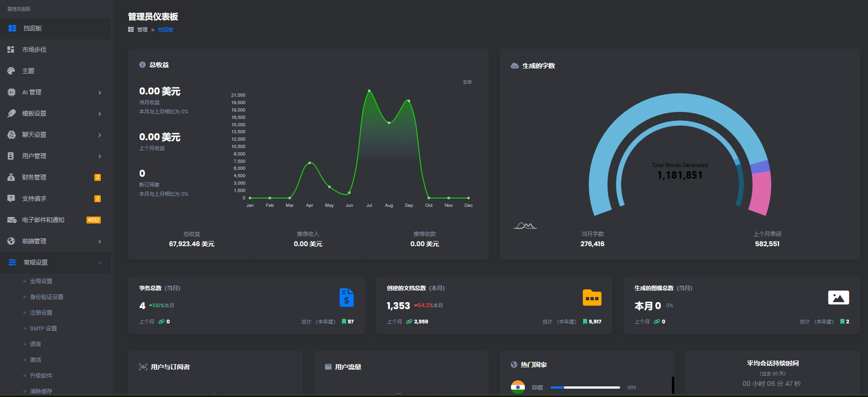Click the Jul peak data point on revenue chart
The image size is (868, 397).
coord(369,91)
